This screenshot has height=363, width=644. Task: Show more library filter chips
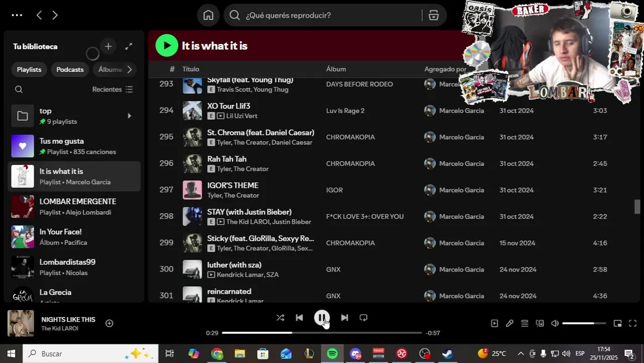point(130,70)
